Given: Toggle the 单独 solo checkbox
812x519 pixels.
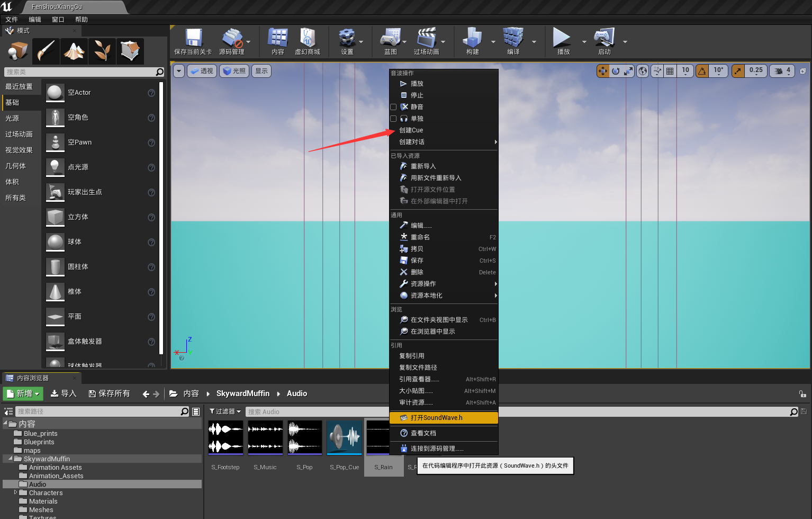Looking at the screenshot, I should point(393,119).
